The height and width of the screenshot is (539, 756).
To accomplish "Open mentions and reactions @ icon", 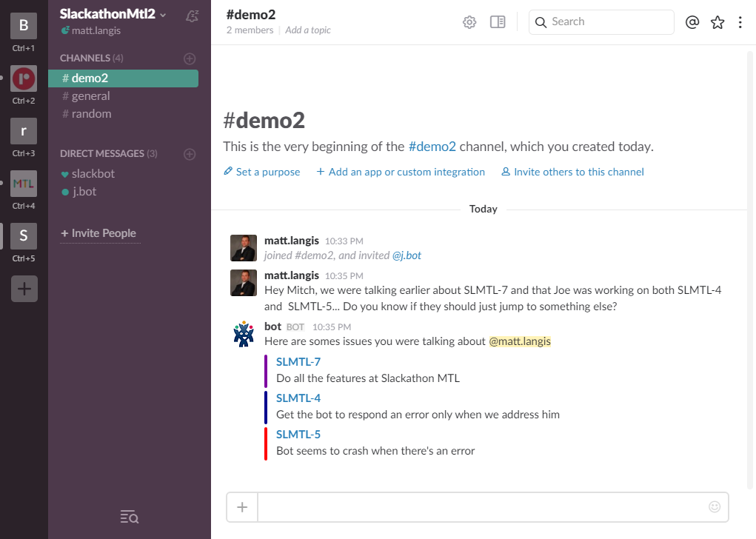I will pyautogui.click(x=692, y=22).
